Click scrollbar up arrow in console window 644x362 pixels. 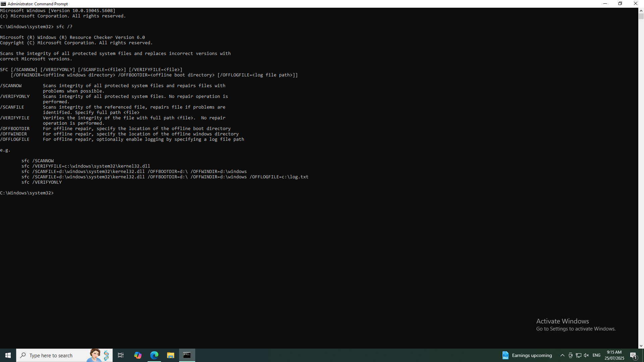click(641, 11)
